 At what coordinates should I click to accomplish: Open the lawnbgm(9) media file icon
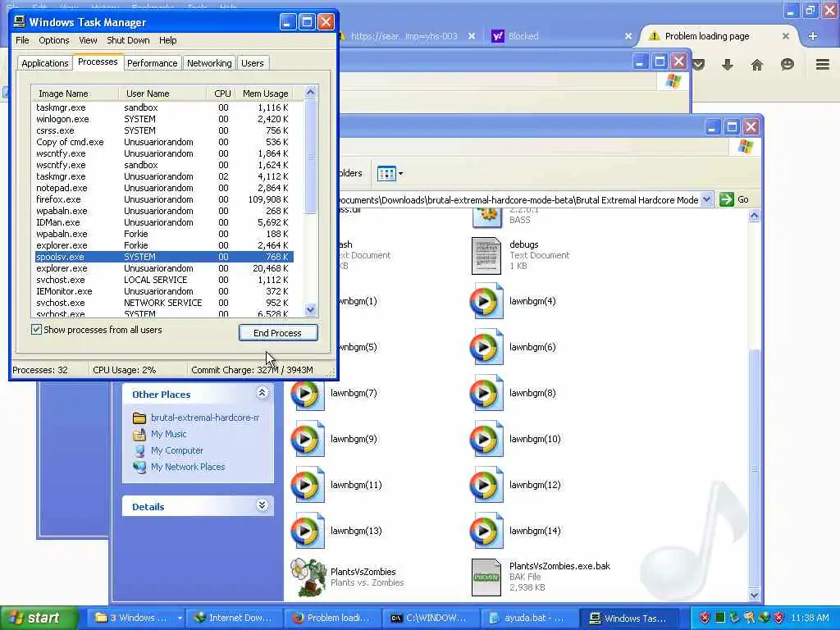tap(308, 440)
